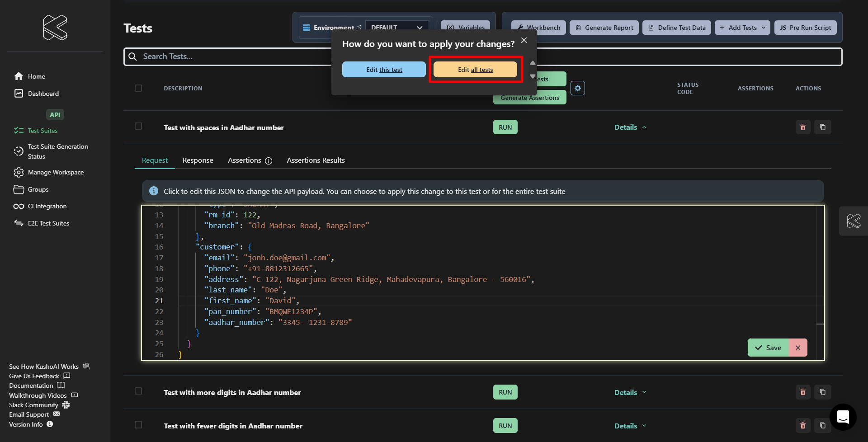Click the Assertions info icon
This screenshot has height=442, width=868.
(269, 161)
